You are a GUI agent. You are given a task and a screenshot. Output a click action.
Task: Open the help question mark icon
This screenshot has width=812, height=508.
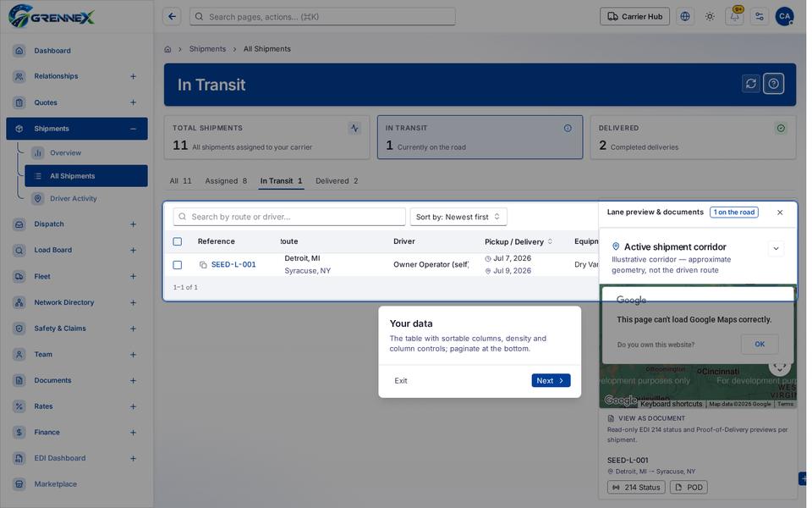coord(773,84)
